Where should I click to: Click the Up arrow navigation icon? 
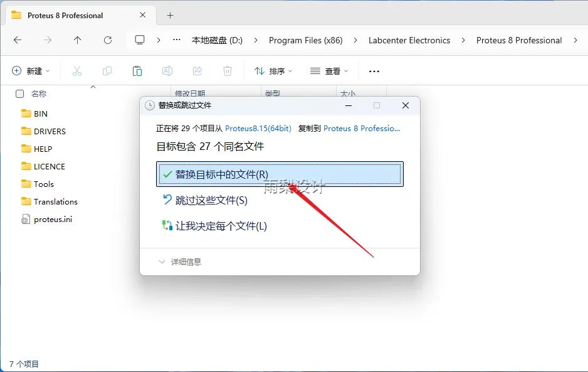(76, 40)
